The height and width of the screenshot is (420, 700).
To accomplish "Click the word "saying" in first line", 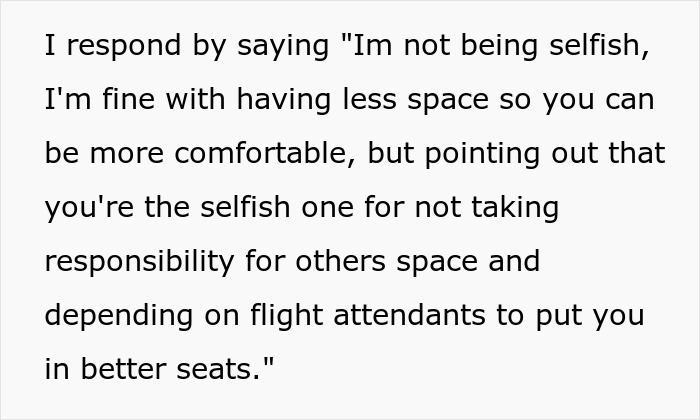I will point(283,46).
